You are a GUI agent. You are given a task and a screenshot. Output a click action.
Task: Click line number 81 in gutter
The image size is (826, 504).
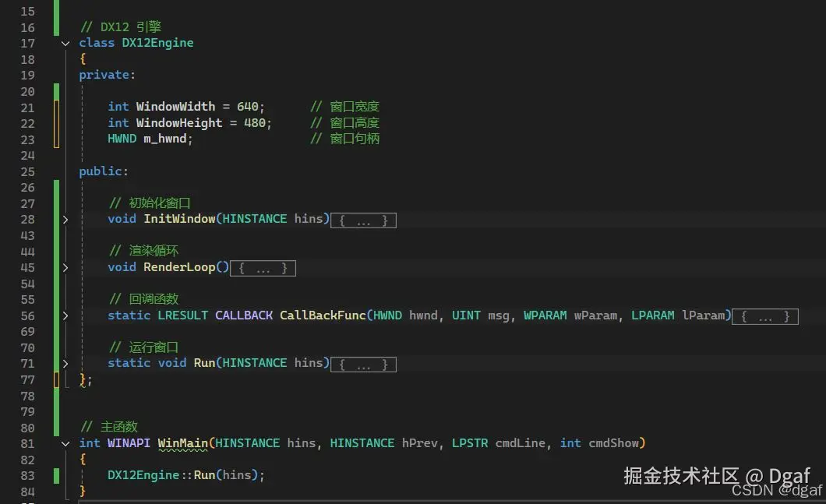(27, 443)
